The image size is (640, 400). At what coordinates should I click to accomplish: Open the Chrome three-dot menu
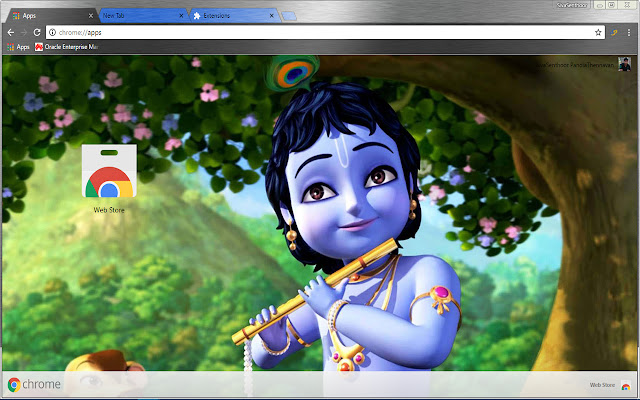tap(629, 32)
